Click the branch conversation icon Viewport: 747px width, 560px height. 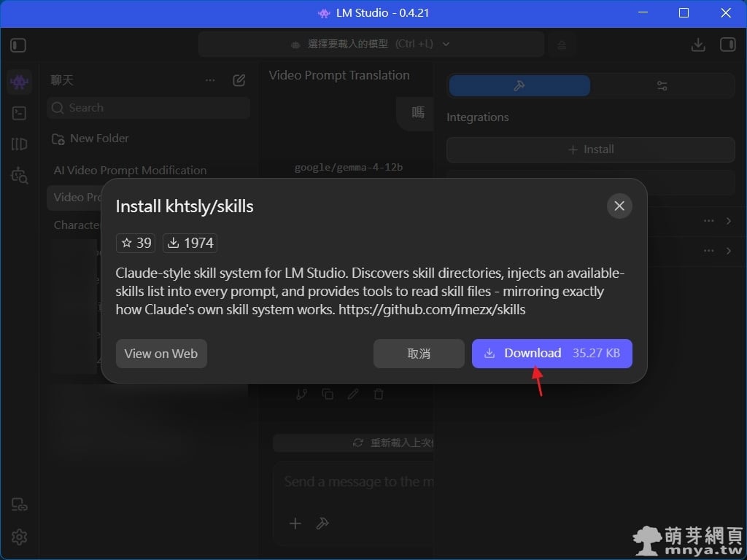[x=301, y=394]
